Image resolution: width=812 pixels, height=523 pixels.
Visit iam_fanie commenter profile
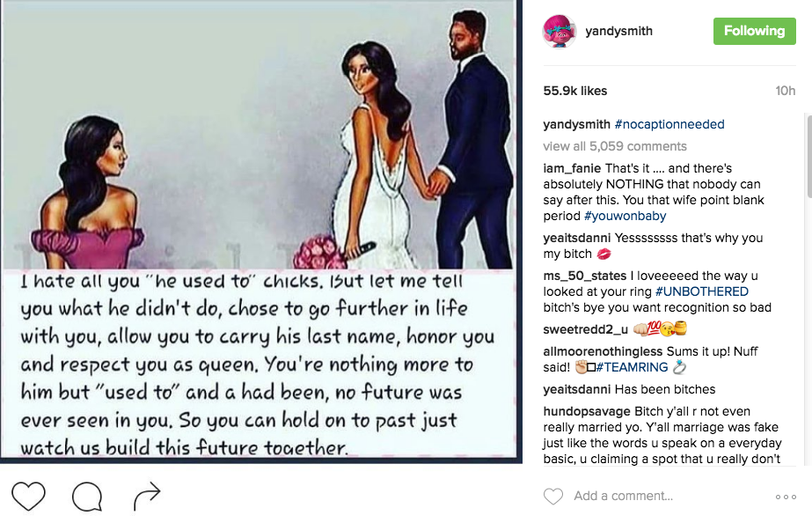[572, 168]
